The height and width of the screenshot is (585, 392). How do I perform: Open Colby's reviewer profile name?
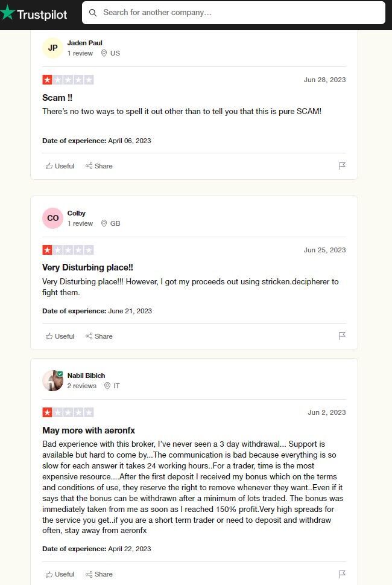(77, 213)
